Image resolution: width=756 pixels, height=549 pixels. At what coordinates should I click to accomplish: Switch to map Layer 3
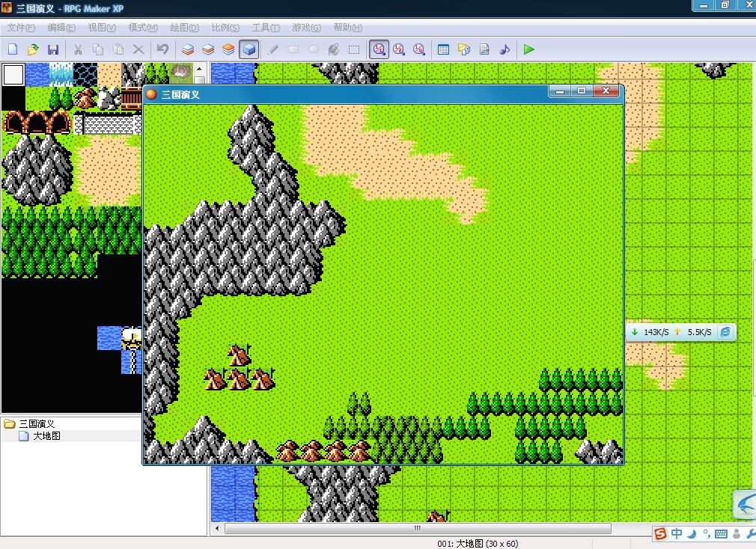(228, 49)
